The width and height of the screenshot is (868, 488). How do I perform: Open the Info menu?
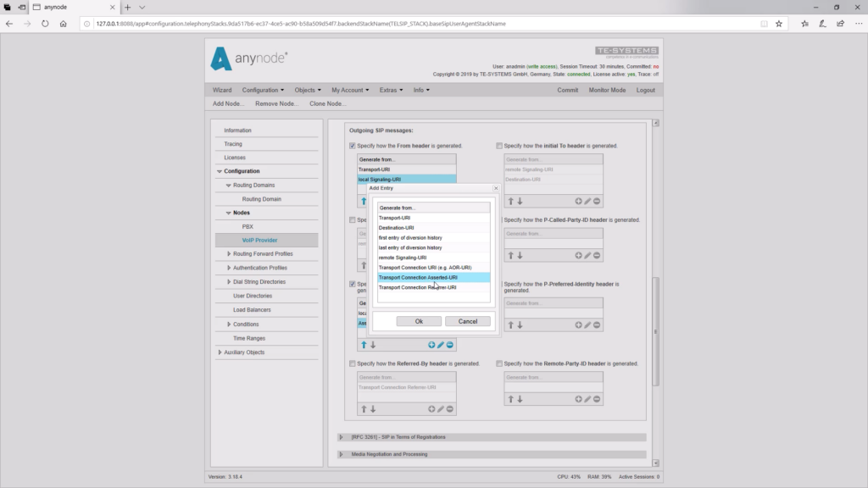421,90
